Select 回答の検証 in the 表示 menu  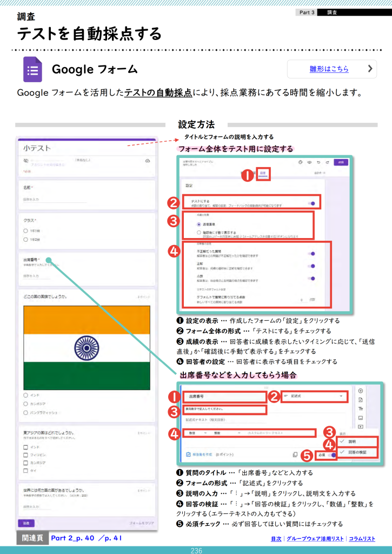357,452
